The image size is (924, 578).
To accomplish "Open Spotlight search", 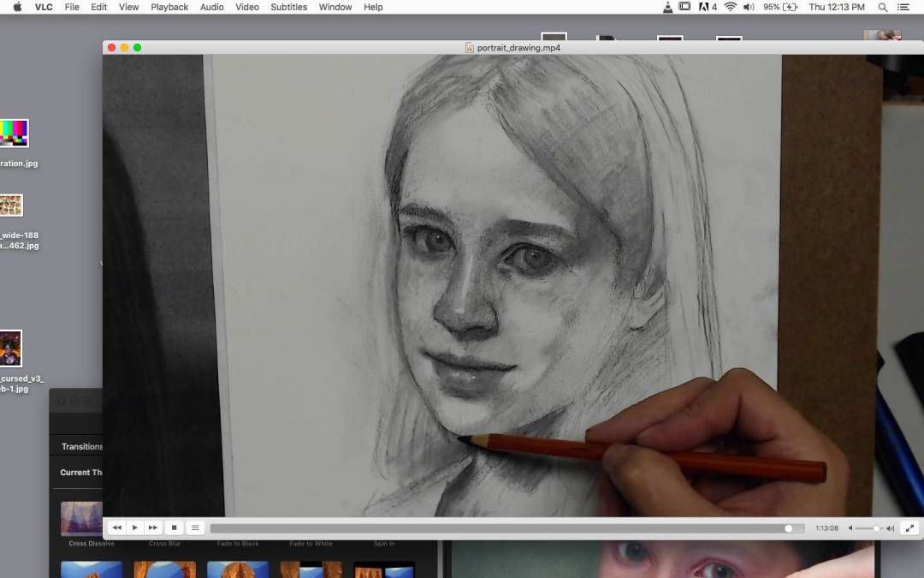I will click(883, 7).
